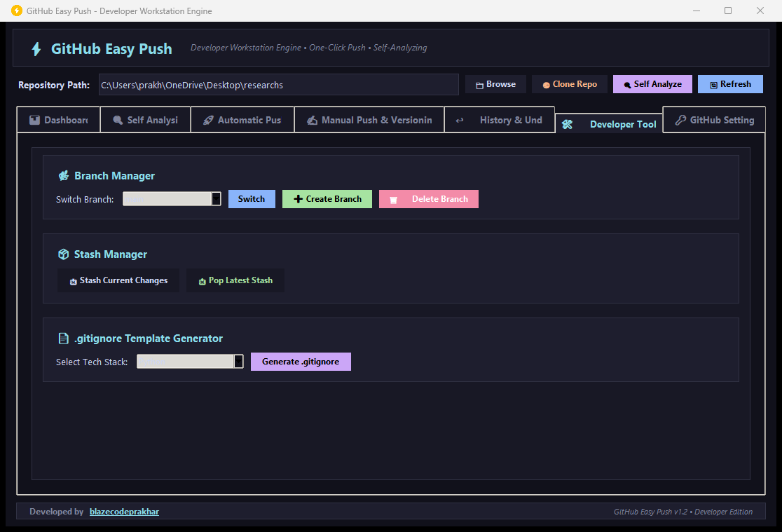The height and width of the screenshot is (532, 782).
Task: Open the Dashboard tab
Action: click(x=58, y=120)
